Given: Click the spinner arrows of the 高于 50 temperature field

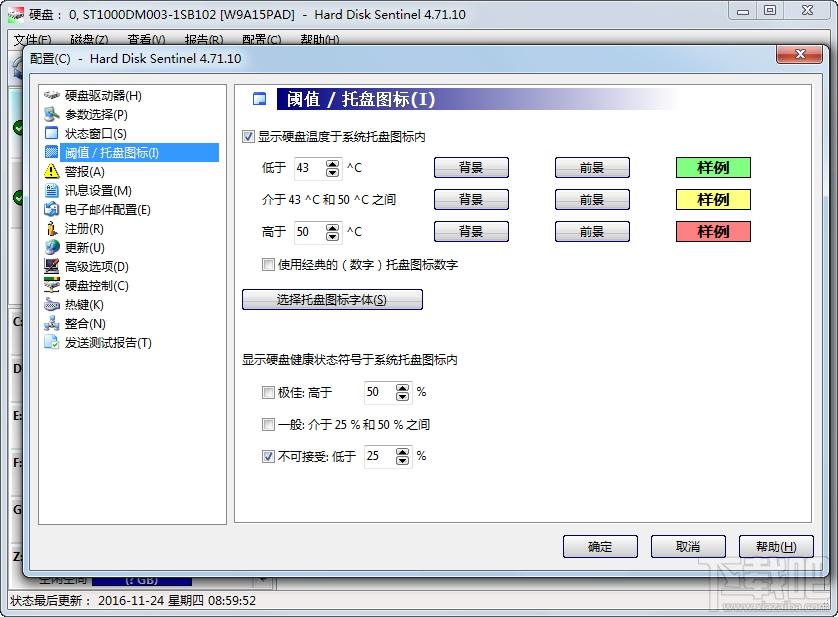Looking at the screenshot, I should [x=332, y=232].
